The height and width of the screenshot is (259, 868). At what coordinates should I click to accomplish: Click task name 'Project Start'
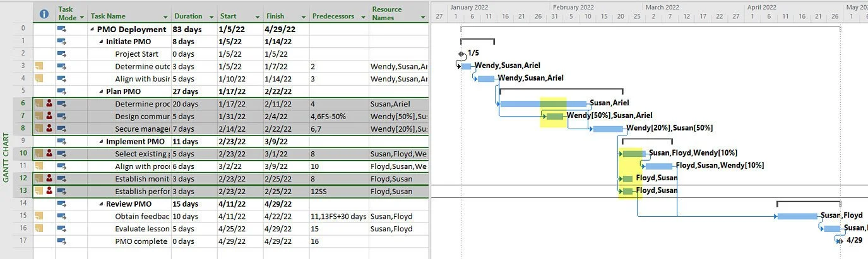137,54
